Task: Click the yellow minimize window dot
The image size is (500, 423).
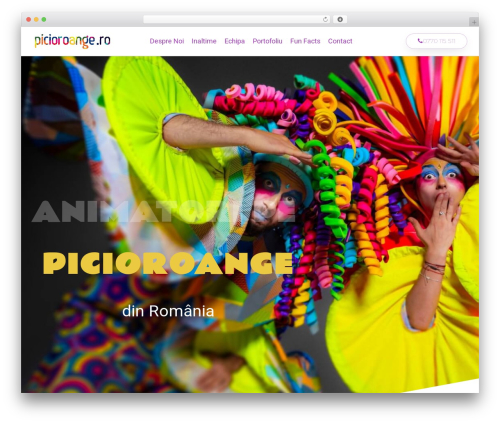Action: [36, 19]
